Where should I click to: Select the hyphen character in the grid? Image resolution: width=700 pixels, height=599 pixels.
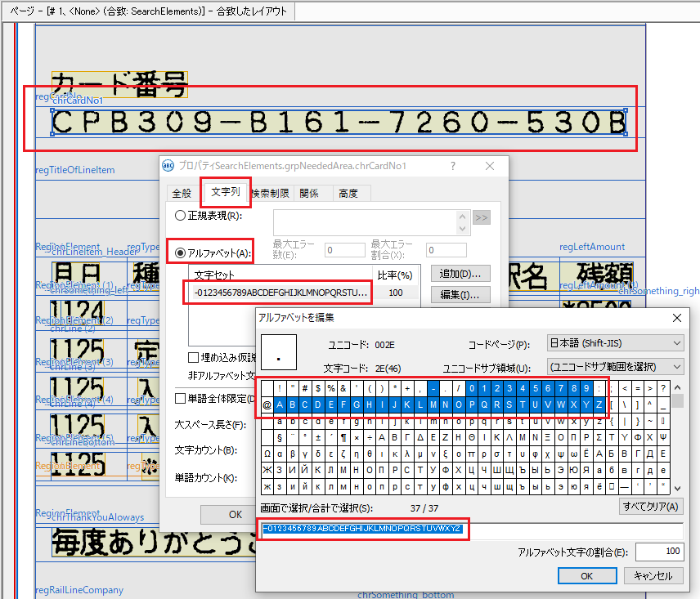433,388
